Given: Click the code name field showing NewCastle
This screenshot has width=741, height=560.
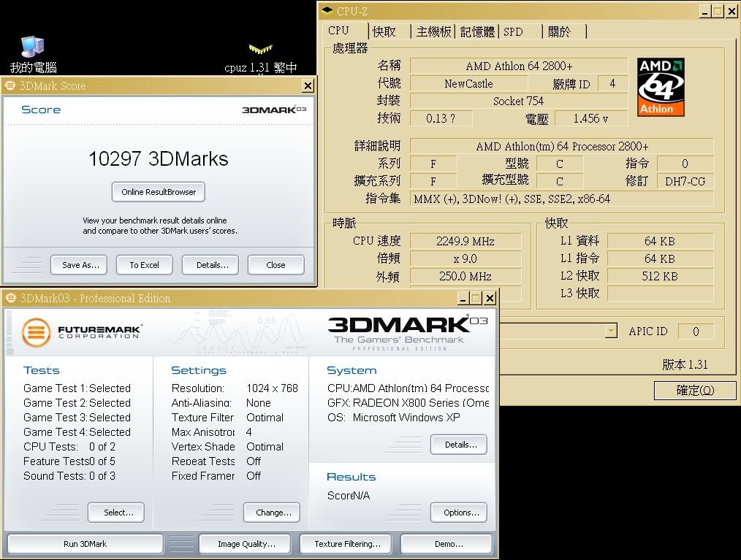Looking at the screenshot, I should click(x=468, y=83).
